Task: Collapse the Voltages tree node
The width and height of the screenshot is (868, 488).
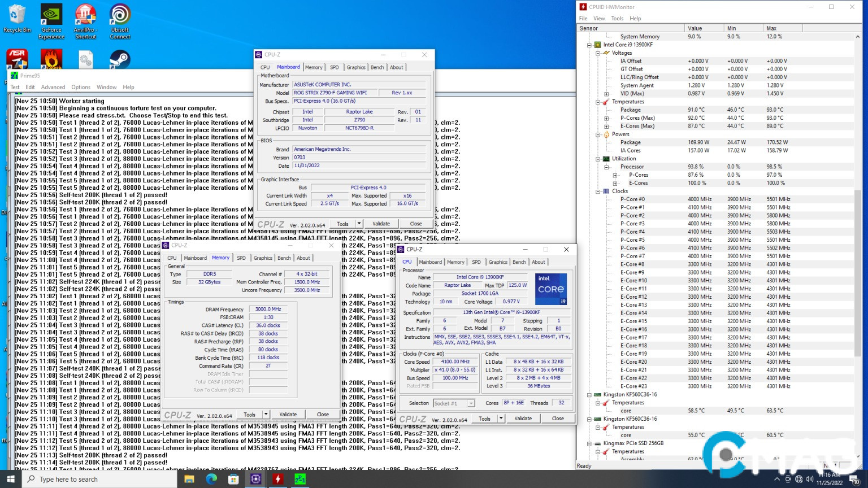Action: (x=598, y=53)
